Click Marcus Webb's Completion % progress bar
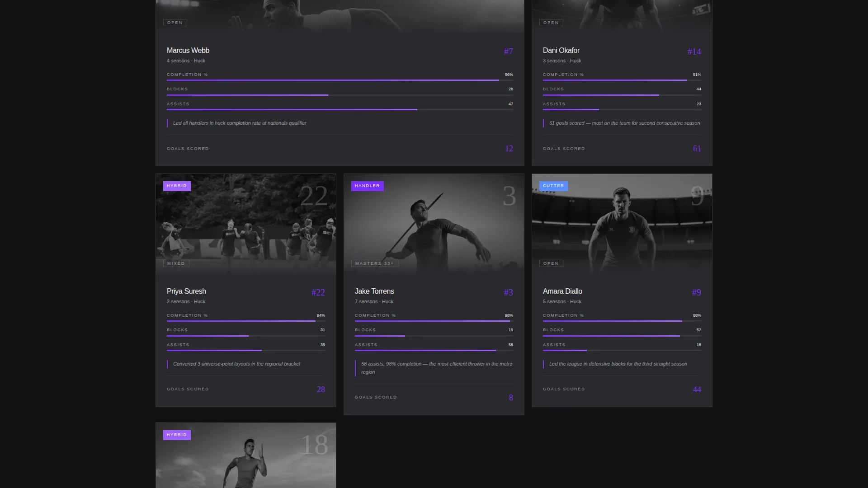Viewport: 868px width, 488px height. coord(340,80)
